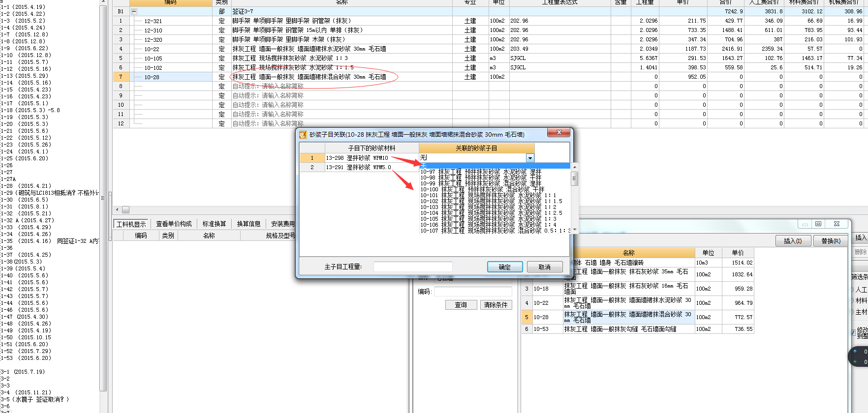Click row number 8 in the main table
The height and width of the screenshot is (413, 868).
121,86
